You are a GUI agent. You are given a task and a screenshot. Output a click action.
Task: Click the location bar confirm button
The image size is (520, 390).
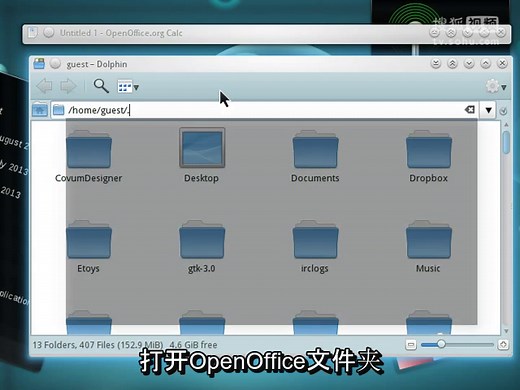tap(503, 111)
